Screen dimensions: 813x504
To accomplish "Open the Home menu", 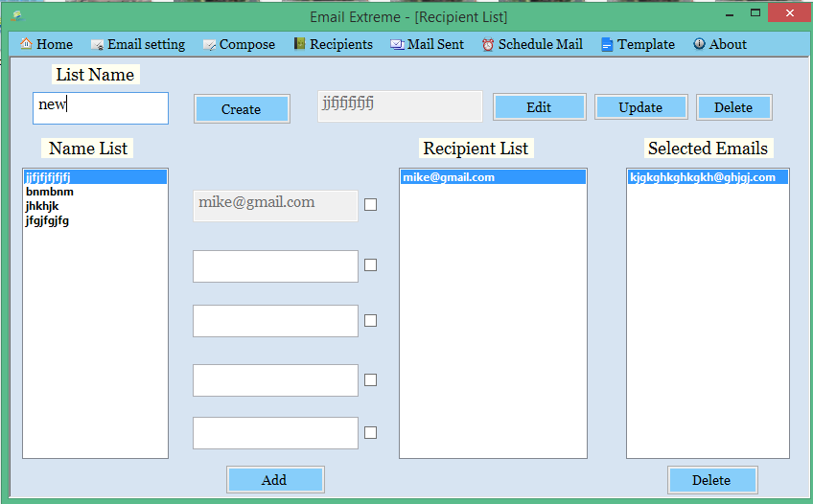I will point(47,44).
